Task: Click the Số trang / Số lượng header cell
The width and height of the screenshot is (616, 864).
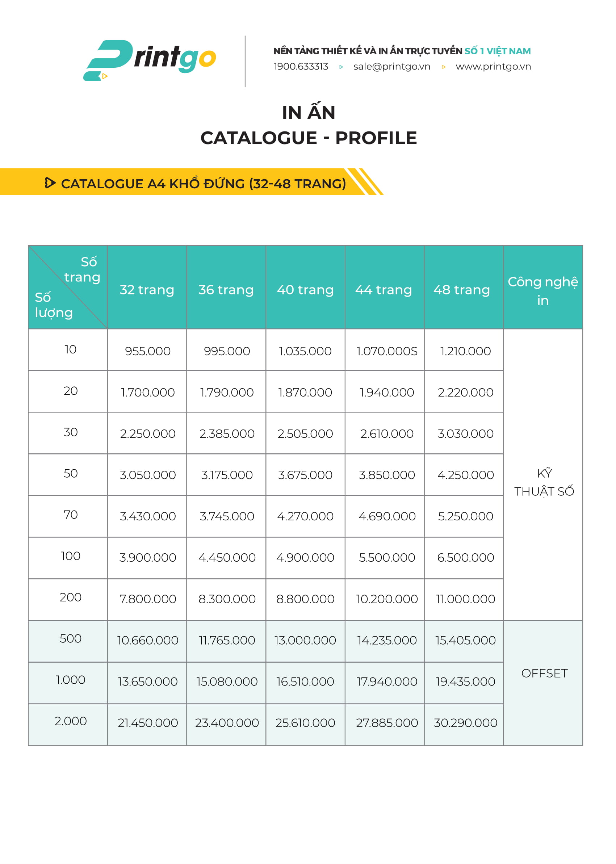Action: (67, 288)
